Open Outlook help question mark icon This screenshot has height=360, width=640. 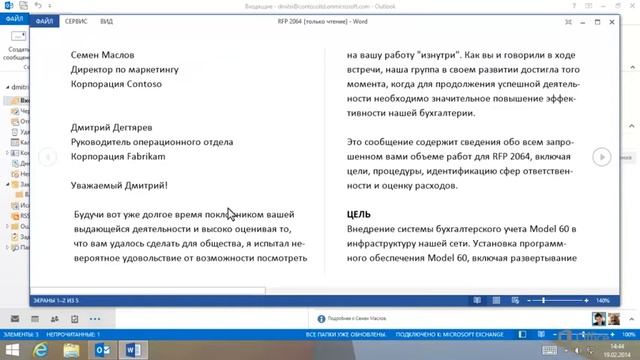tap(574, 6)
